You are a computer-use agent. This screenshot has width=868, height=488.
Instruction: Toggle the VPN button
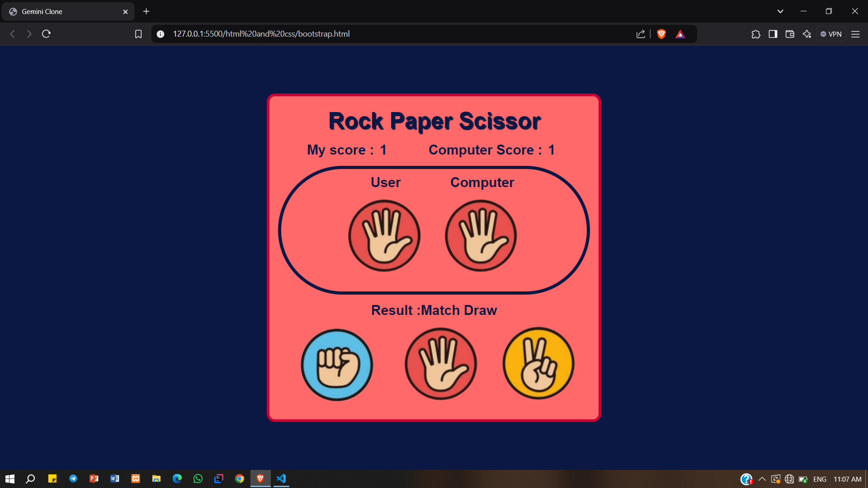pos(831,34)
